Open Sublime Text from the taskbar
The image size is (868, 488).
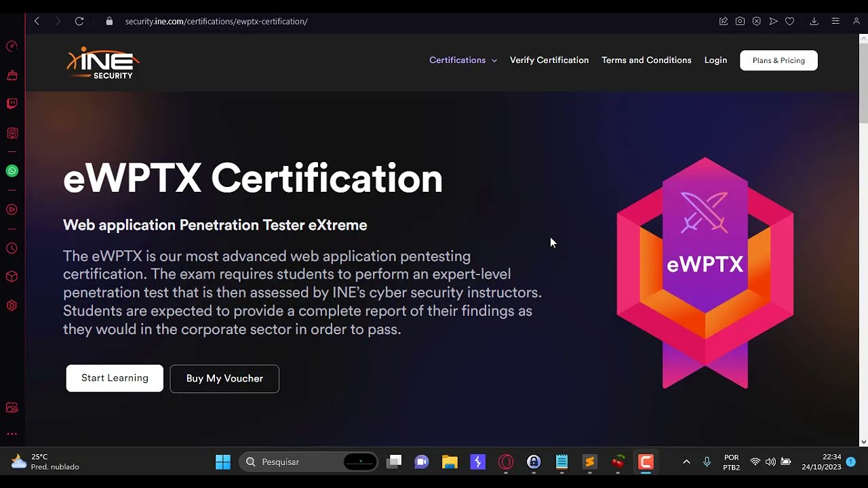[590, 462]
